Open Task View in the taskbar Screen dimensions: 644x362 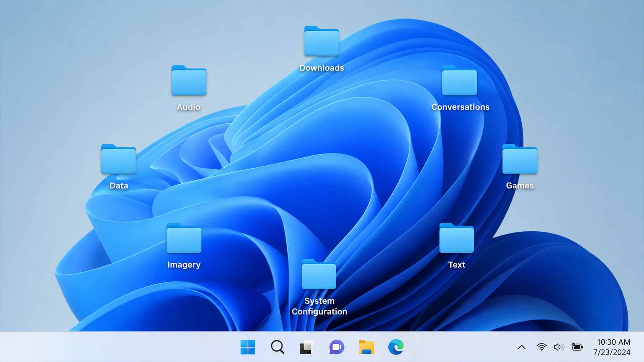[307, 347]
